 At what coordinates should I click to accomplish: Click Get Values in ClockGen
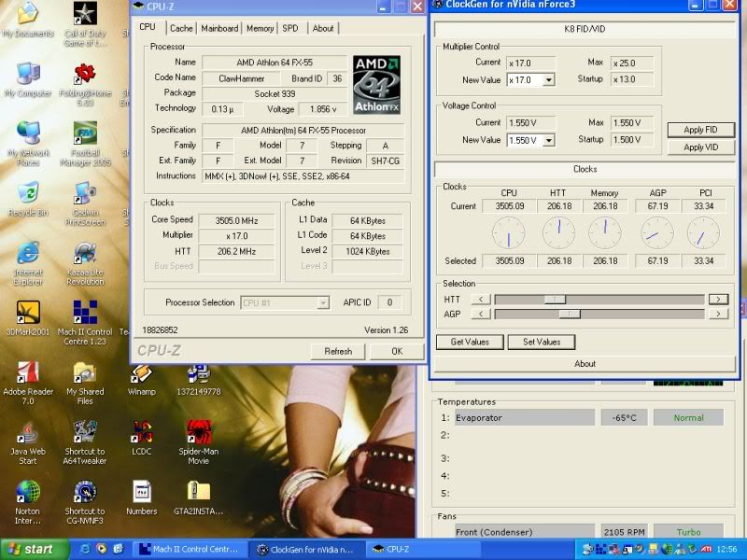(470, 342)
